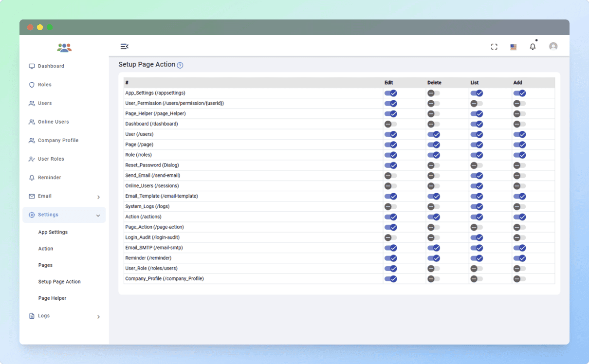
Task: Collapse the sidebar with the menu toggle icon
Action: pyautogui.click(x=124, y=46)
